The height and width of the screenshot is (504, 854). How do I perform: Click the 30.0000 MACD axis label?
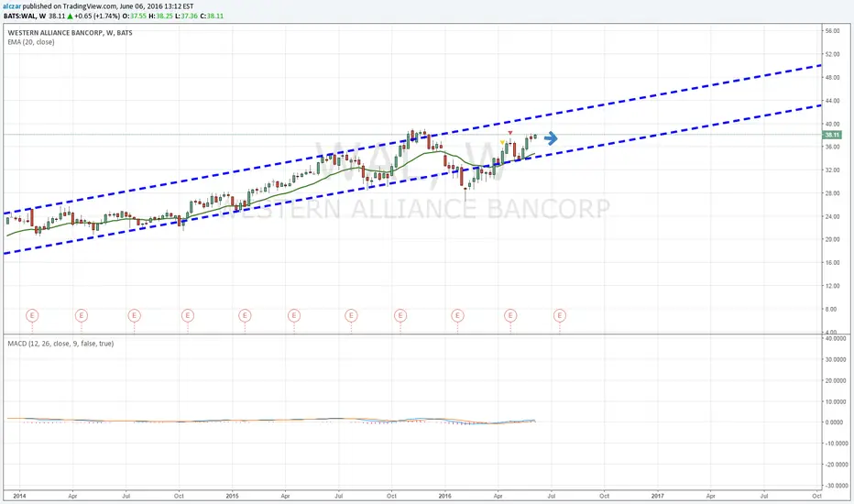point(837,359)
